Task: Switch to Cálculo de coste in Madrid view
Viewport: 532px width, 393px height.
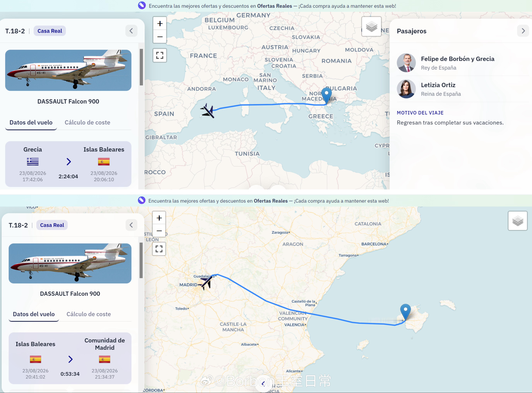Action: tap(89, 314)
